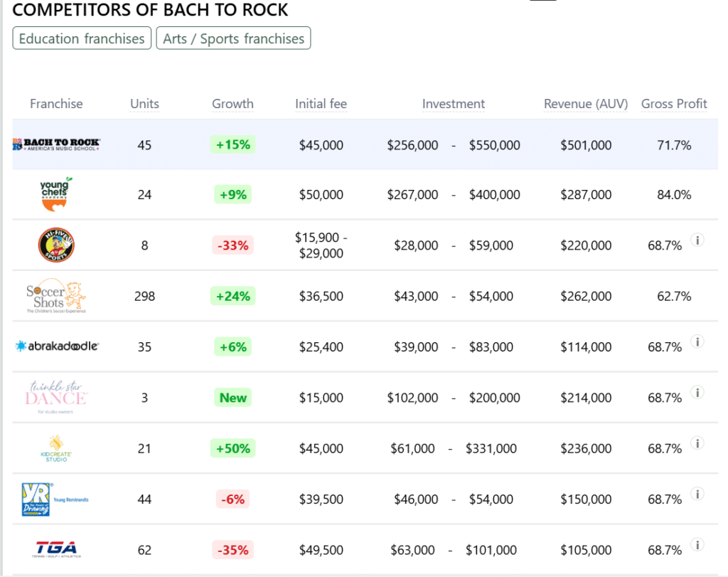Click the +50% growth badge
This screenshot has height=577, width=728.
[x=232, y=448]
